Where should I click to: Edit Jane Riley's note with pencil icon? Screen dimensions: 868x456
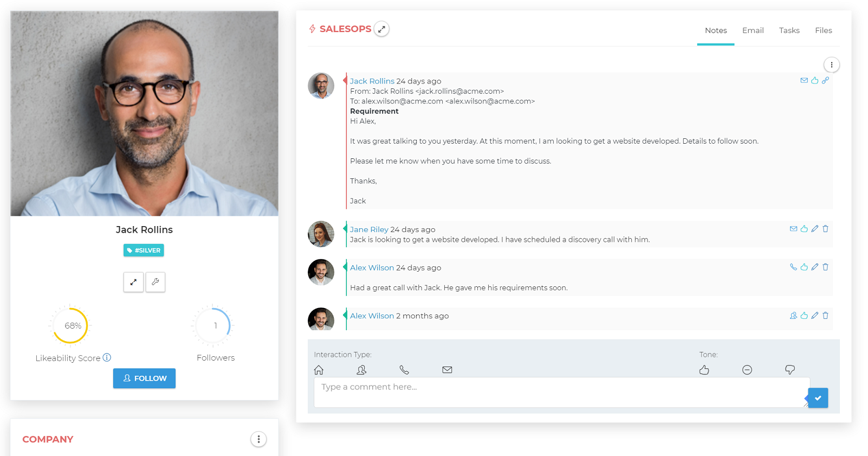click(x=815, y=229)
